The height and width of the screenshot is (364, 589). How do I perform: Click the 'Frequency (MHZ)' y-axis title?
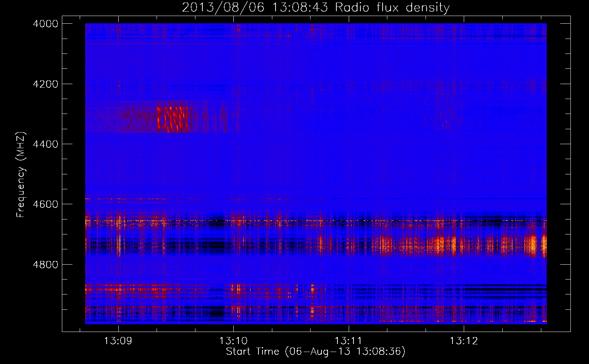pos(21,175)
